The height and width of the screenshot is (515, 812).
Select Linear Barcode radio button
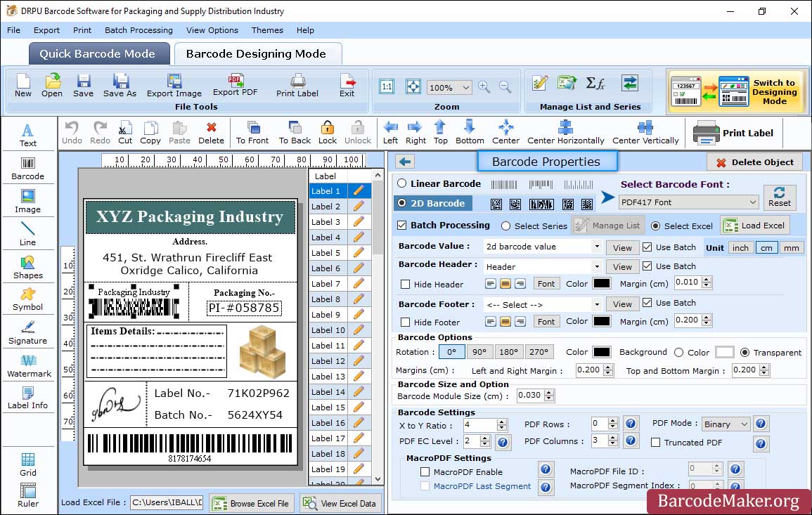(x=402, y=183)
